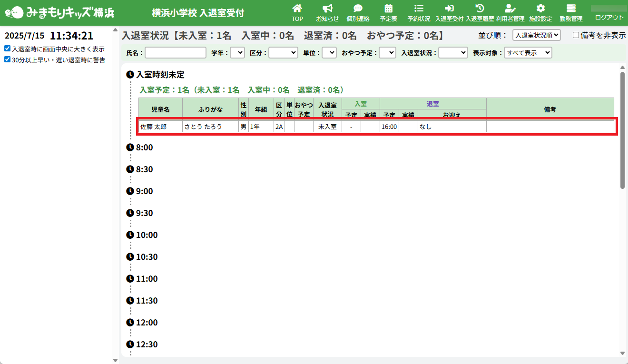
Task: Open 予約状況 list icon
Action: [x=419, y=9]
